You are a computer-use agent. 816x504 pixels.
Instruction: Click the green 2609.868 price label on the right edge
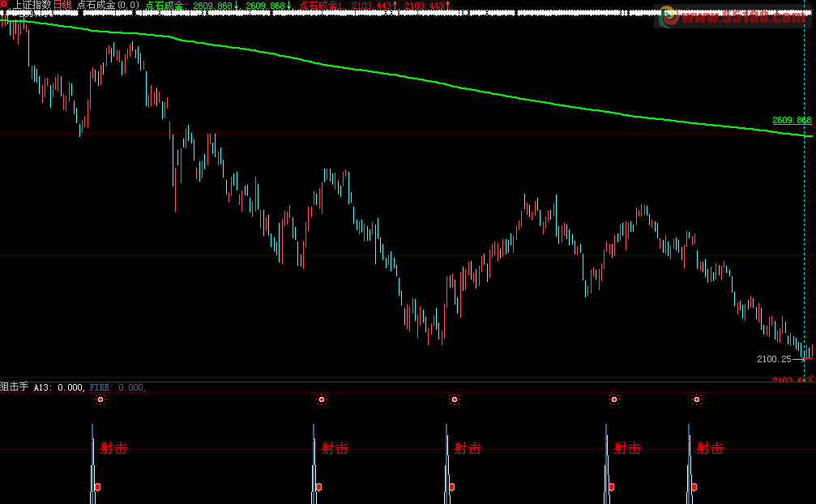click(x=792, y=120)
